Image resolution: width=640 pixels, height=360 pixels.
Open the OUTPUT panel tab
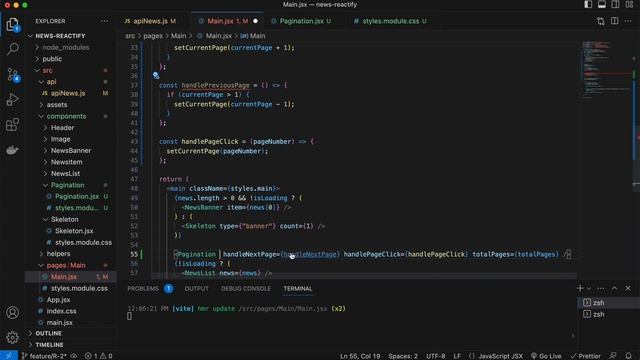coord(196,289)
